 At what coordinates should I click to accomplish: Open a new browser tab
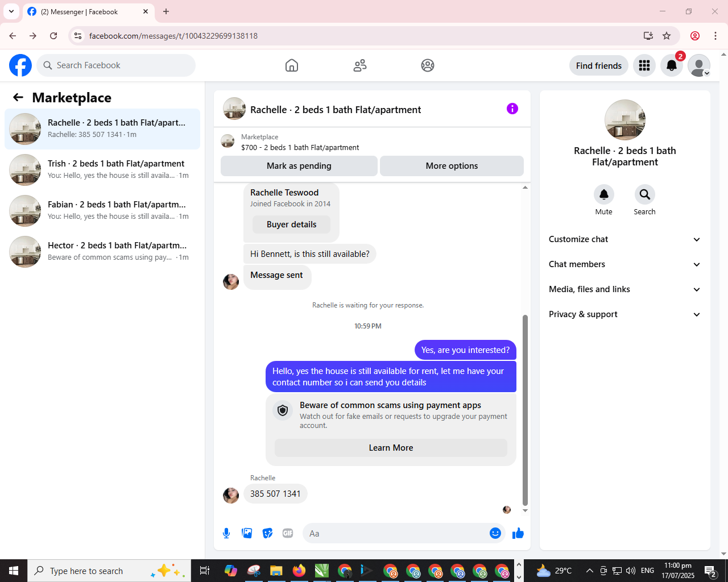[x=166, y=11]
